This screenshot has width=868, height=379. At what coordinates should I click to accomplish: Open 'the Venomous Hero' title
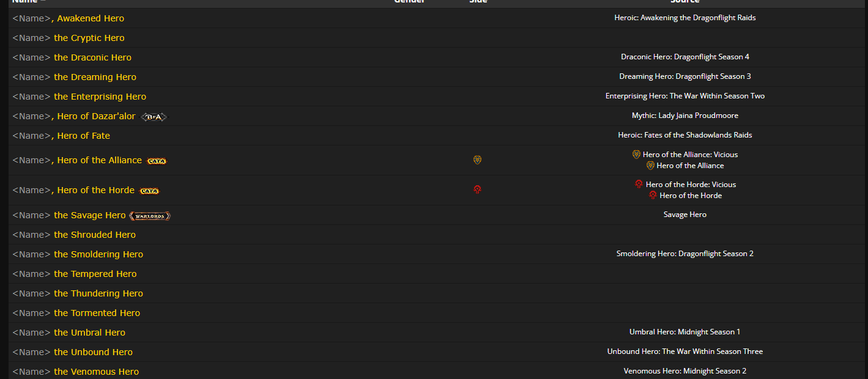[x=97, y=372]
